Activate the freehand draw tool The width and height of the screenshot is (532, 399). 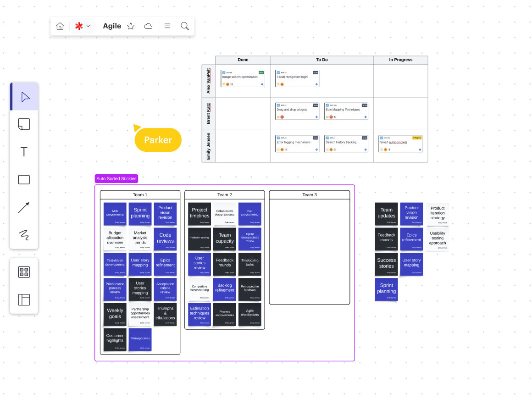[x=24, y=235]
